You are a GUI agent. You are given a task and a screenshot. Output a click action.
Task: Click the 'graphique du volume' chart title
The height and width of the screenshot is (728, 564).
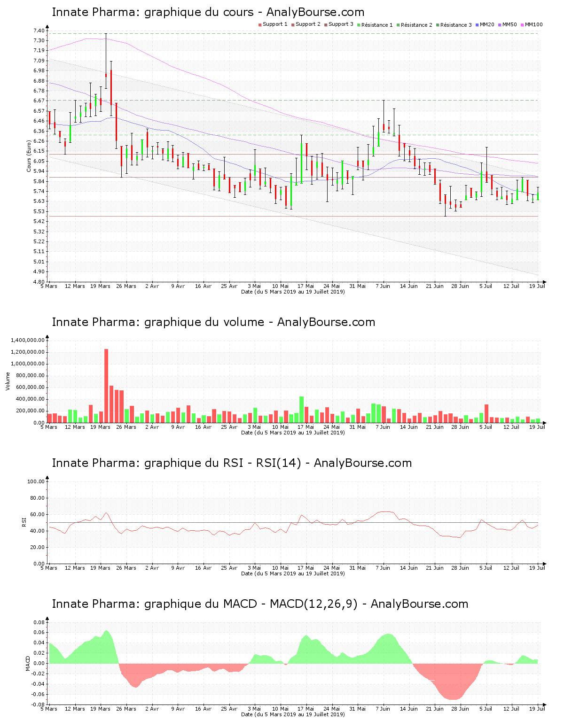pos(213,322)
